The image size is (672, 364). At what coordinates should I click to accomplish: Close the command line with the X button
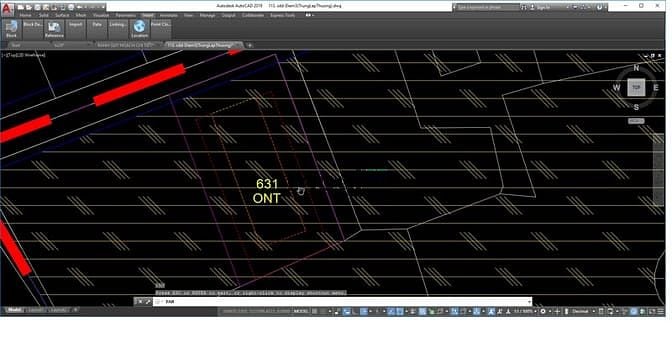(x=140, y=302)
